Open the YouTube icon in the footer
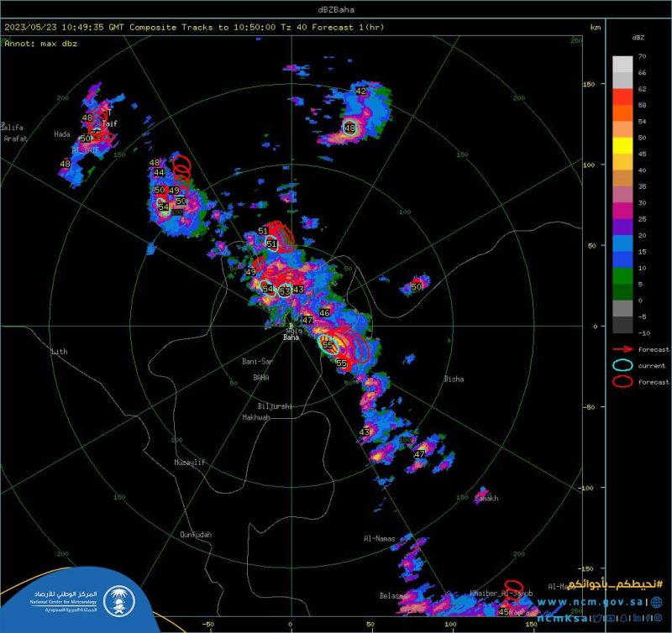The height and width of the screenshot is (633, 672). 612,618
